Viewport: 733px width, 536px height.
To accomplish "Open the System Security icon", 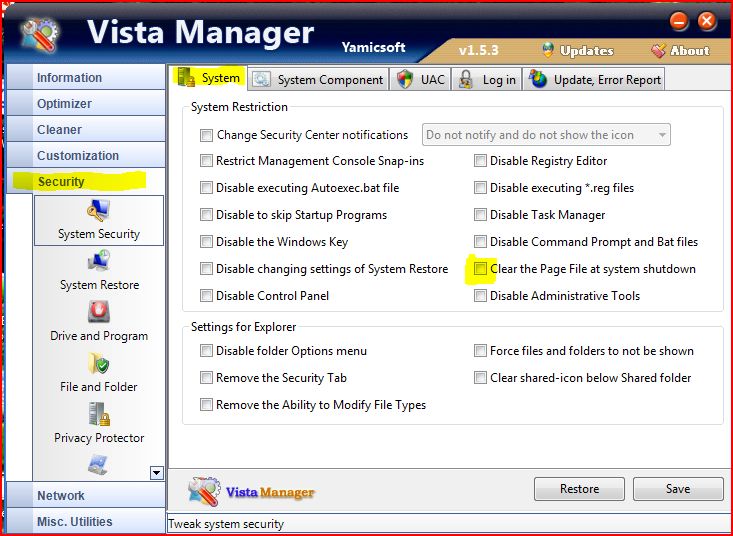I will [x=98, y=212].
